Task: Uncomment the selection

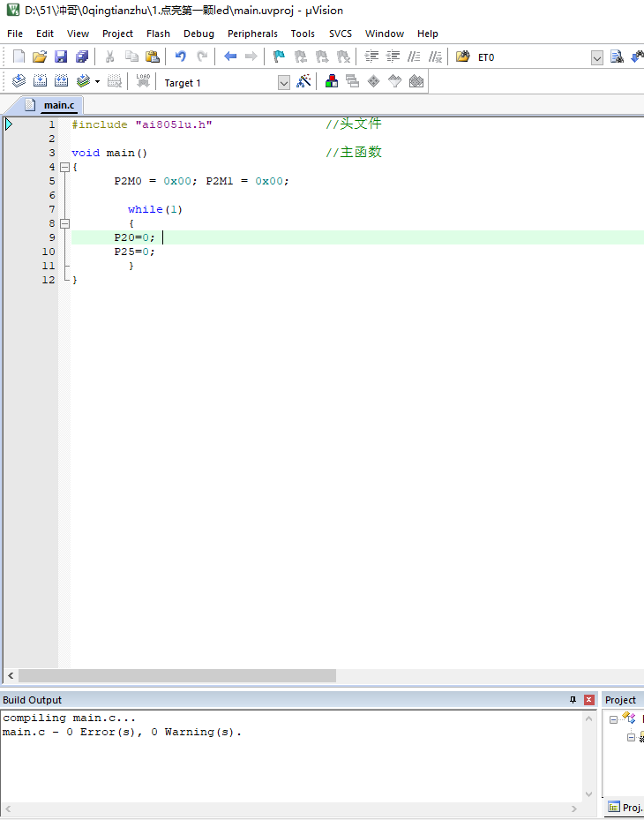Action: click(436, 56)
